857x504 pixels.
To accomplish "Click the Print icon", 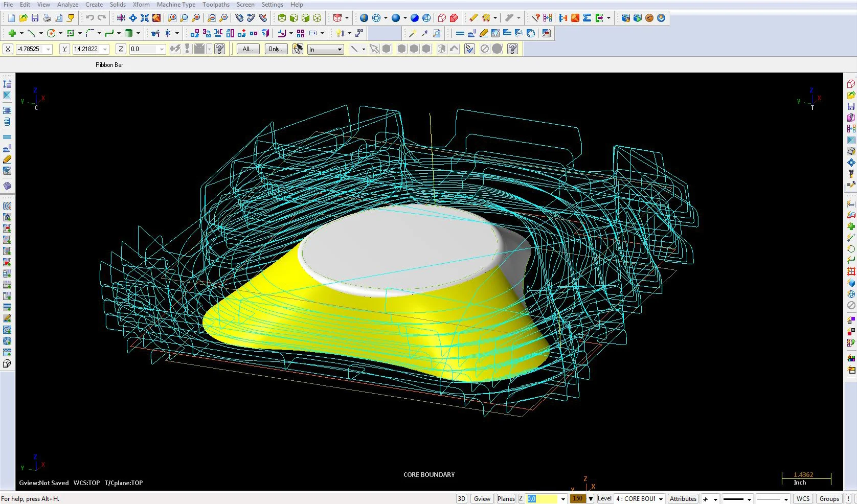I will click(47, 18).
